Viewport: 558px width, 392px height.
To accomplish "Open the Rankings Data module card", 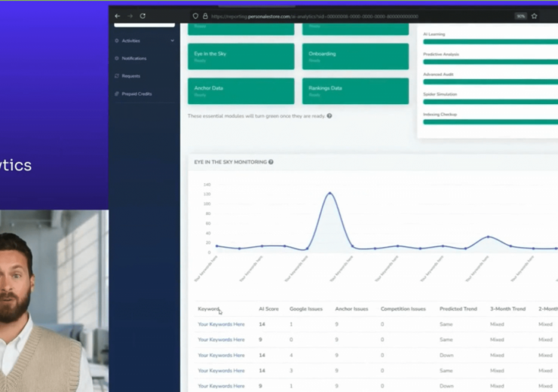I will click(x=355, y=91).
